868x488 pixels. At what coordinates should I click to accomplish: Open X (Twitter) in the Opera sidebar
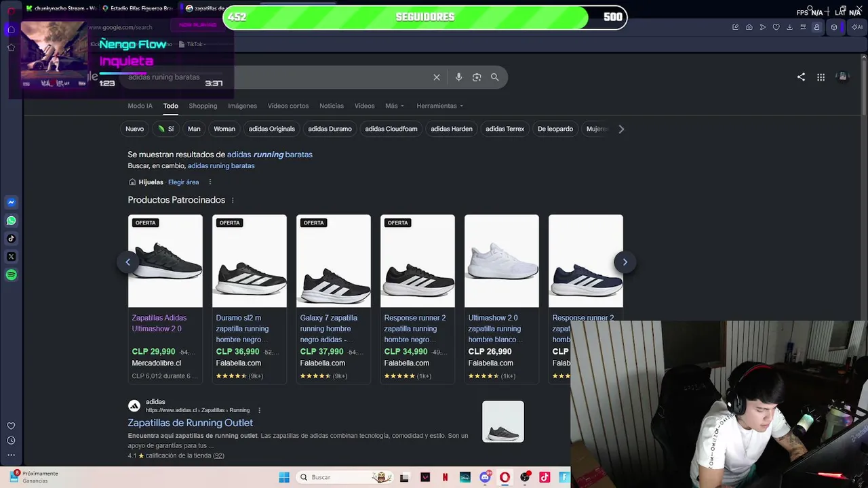(x=11, y=257)
